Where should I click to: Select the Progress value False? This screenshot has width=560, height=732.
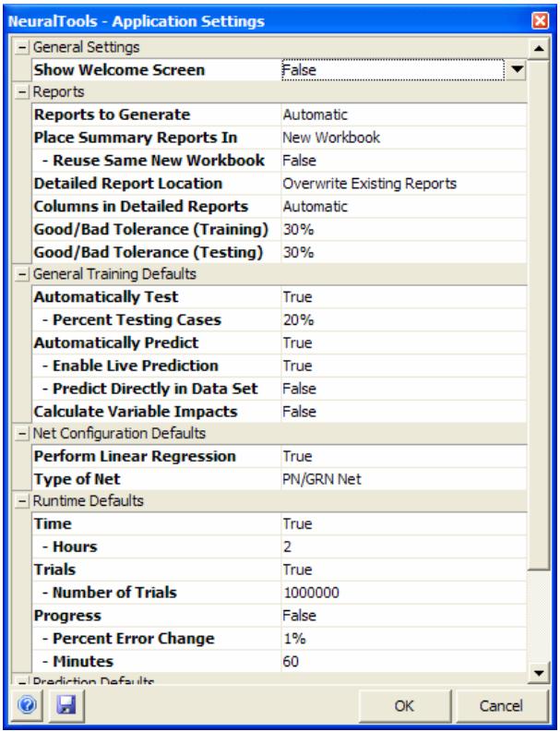tap(404, 616)
